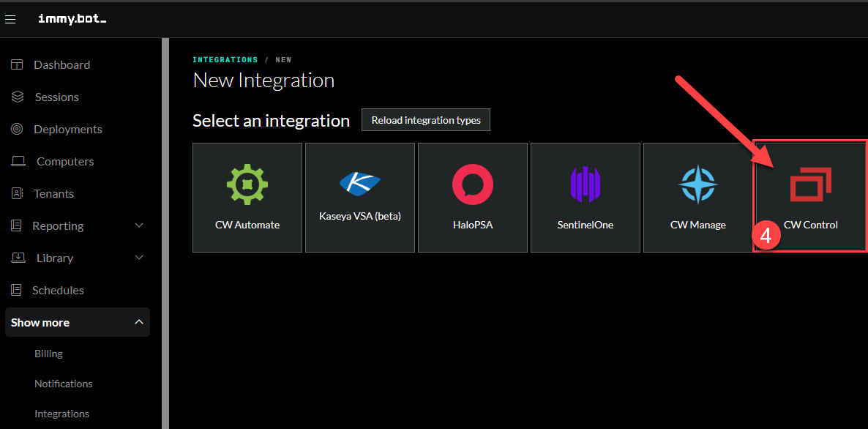Click the Deployments target icon
The height and width of the screenshot is (429, 868).
coord(17,130)
